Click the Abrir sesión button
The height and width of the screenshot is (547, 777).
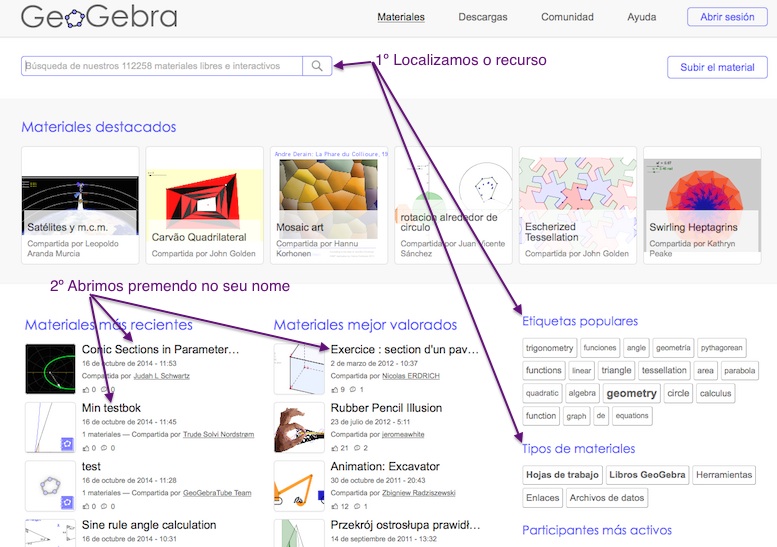coord(727,17)
